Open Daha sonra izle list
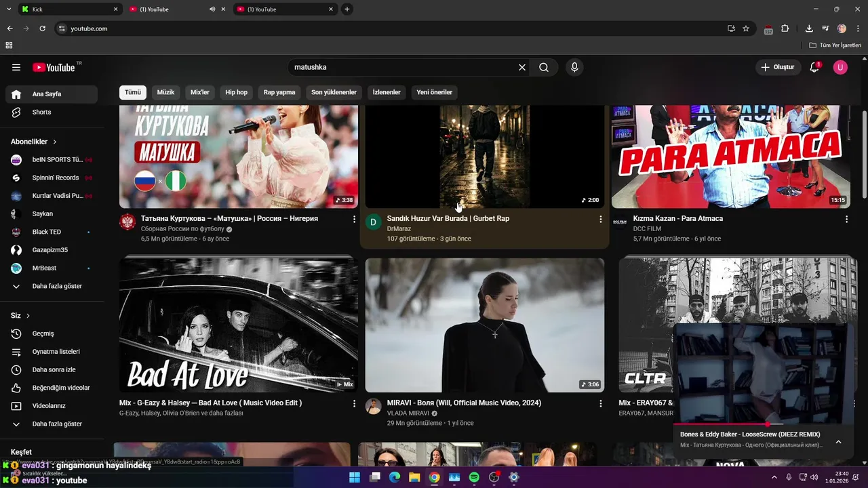 click(x=52, y=370)
